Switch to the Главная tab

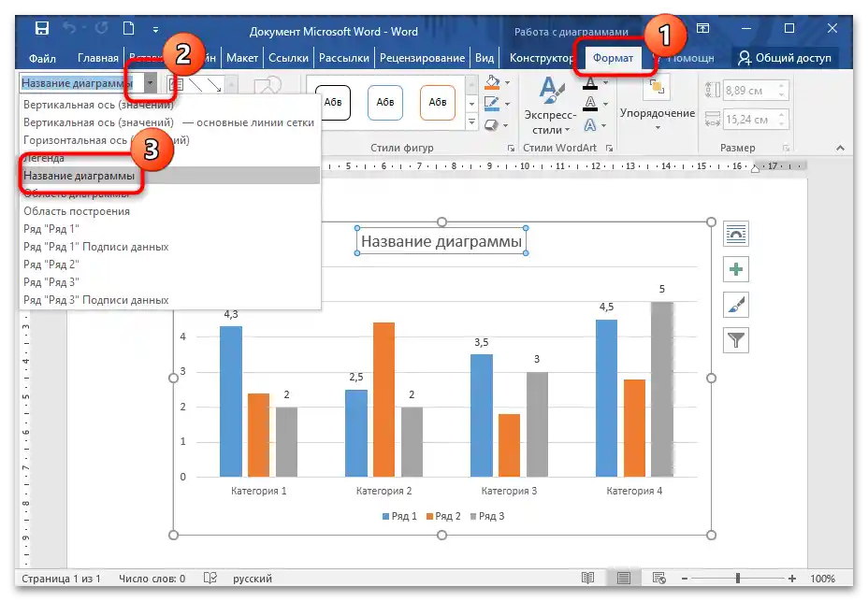[98, 58]
